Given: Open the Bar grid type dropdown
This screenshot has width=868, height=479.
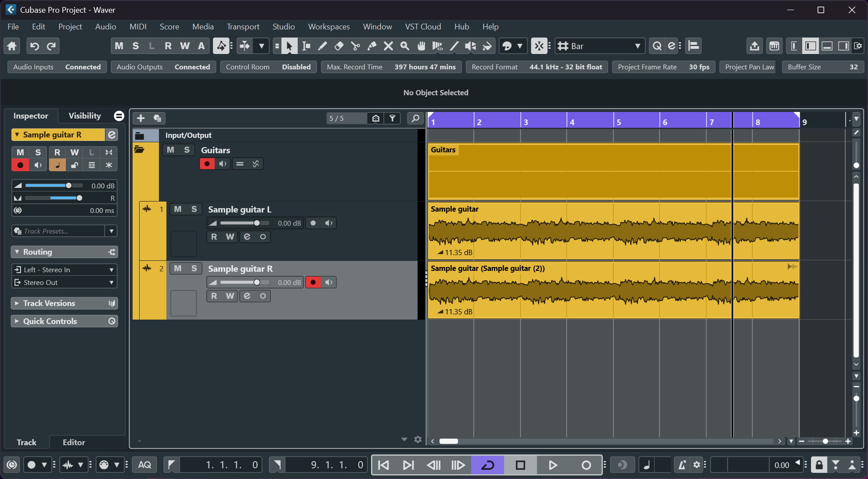Looking at the screenshot, I should tap(600, 46).
